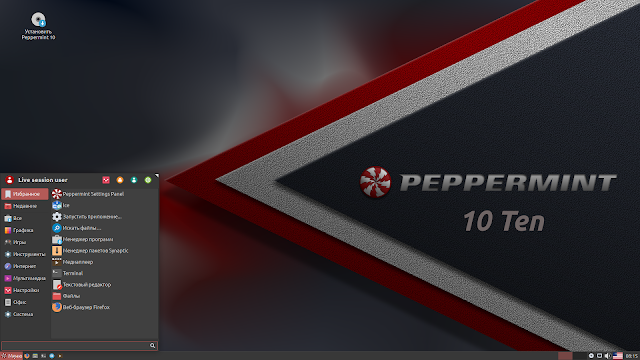This screenshot has height=360, width=640.
Task: Open the Система category
Action: point(25,314)
